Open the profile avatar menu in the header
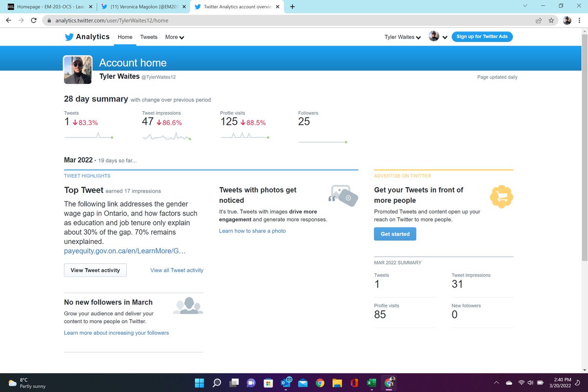 point(438,37)
